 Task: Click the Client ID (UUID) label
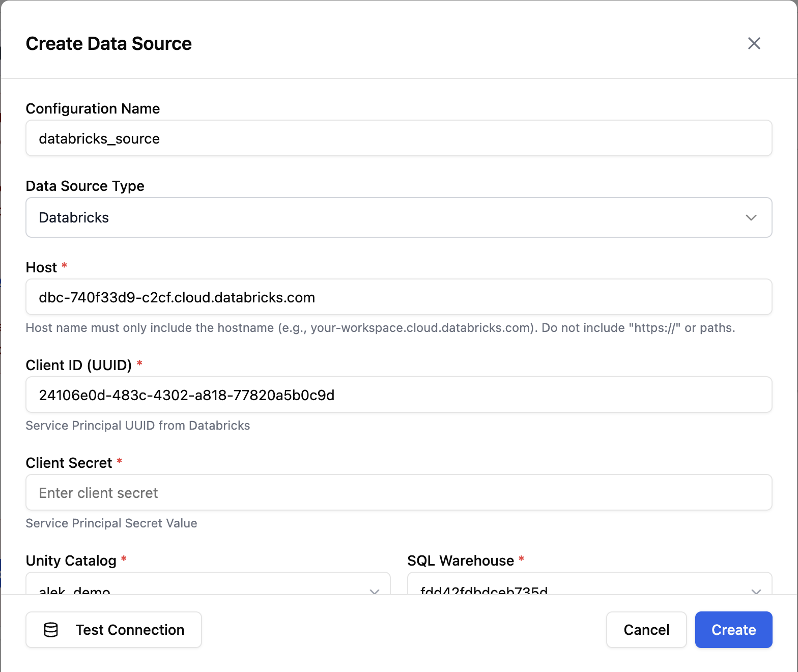point(78,365)
